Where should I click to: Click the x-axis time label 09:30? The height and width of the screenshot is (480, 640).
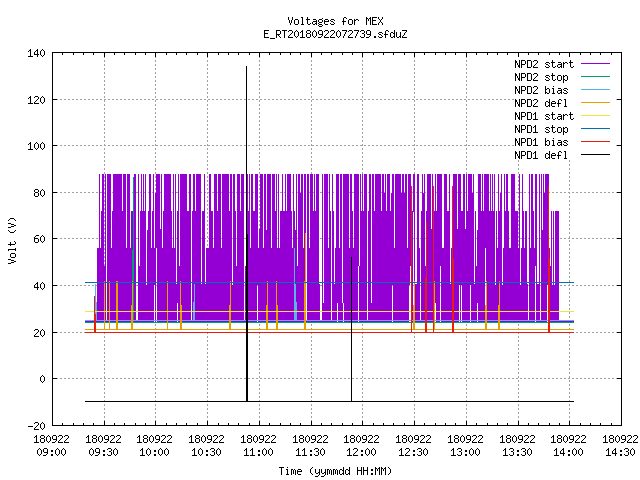point(103,452)
